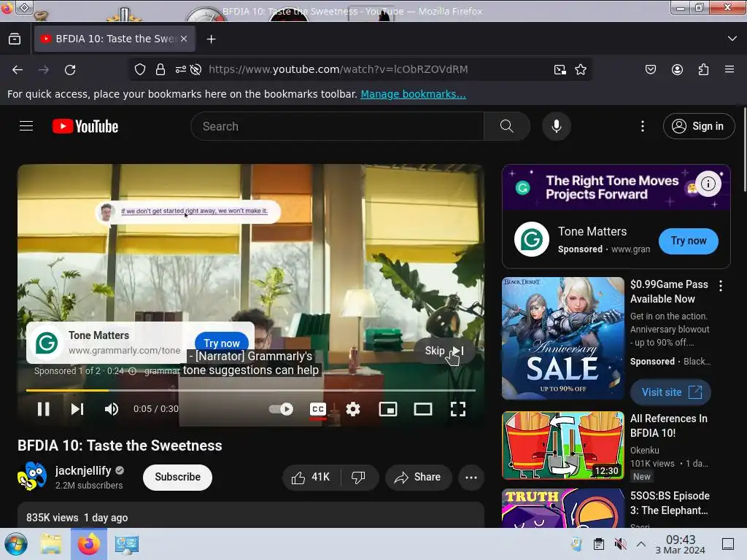The height and width of the screenshot is (560, 747).
Task: Open File Explorer from taskbar
Action: [x=50, y=544]
